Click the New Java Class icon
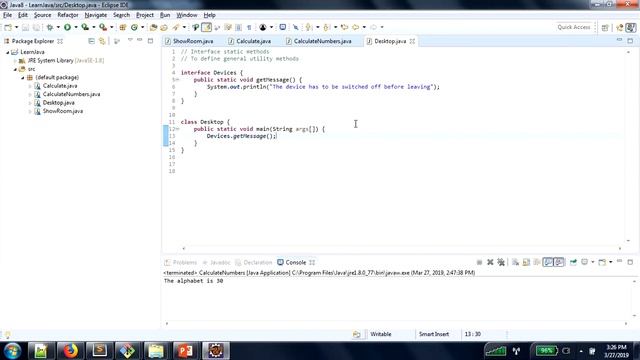Image resolution: width=640 pixels, height=360 pixels. pos(134,27)
